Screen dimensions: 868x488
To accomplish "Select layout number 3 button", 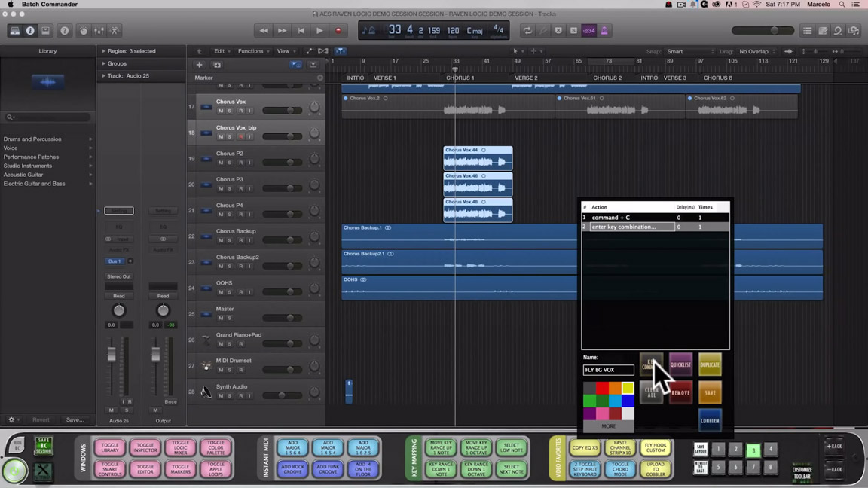I will (x=753, y=450).
